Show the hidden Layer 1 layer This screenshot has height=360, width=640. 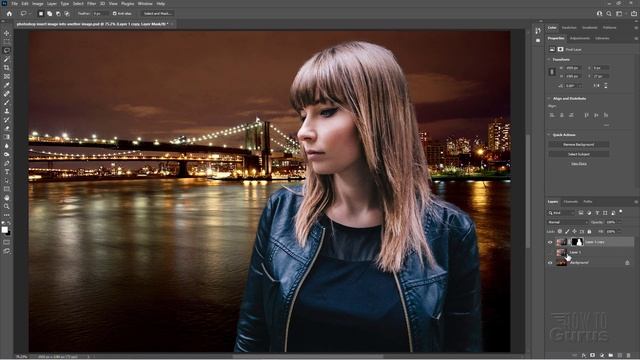click(x=550, y=252)
